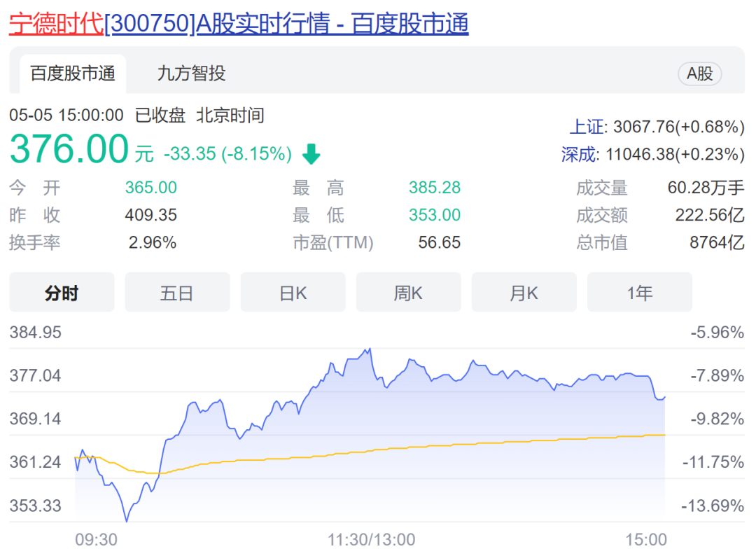Click the A股 market badge
This screenshot has width=756, height=556.
[699, 74]
